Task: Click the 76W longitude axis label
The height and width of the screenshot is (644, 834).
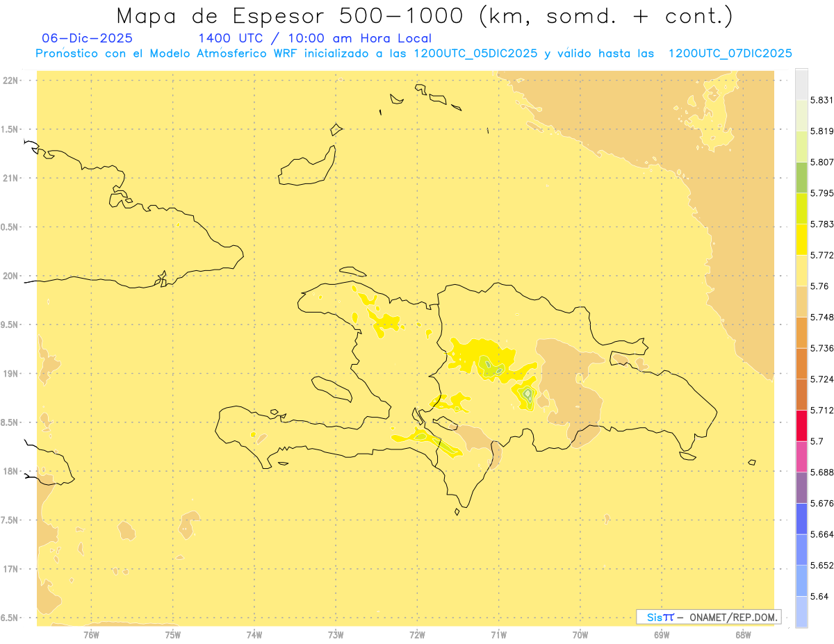Action: 91,634
